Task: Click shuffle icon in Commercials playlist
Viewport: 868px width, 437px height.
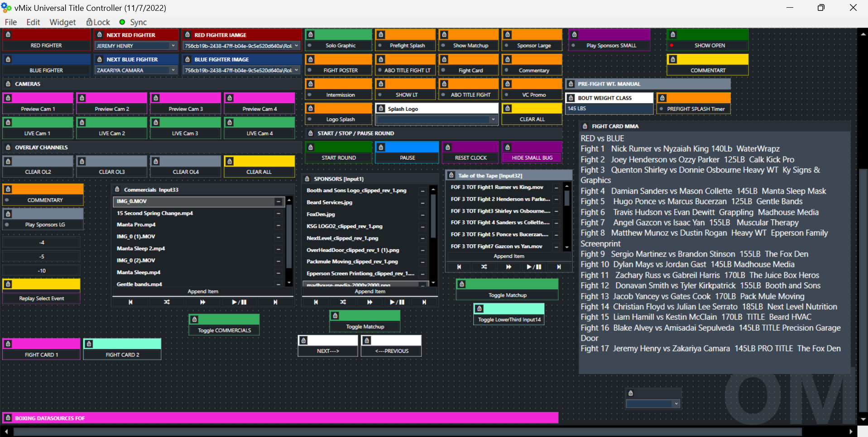Action: coord(167,302)
